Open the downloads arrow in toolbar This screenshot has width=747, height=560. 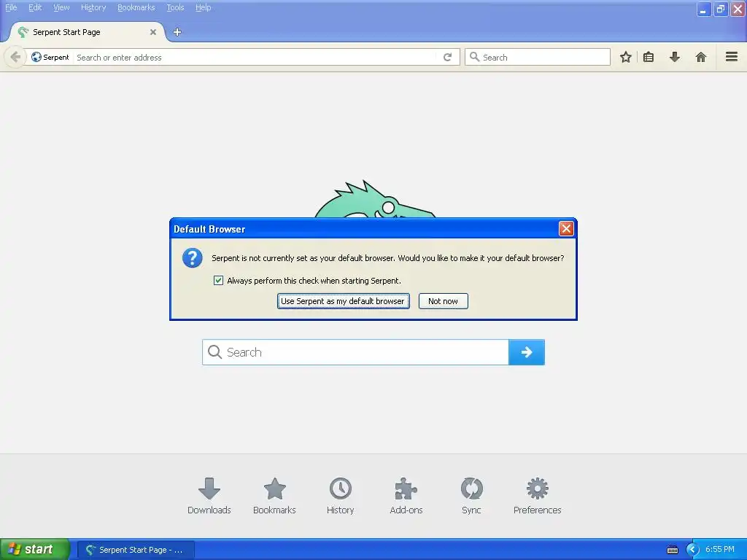675,57
